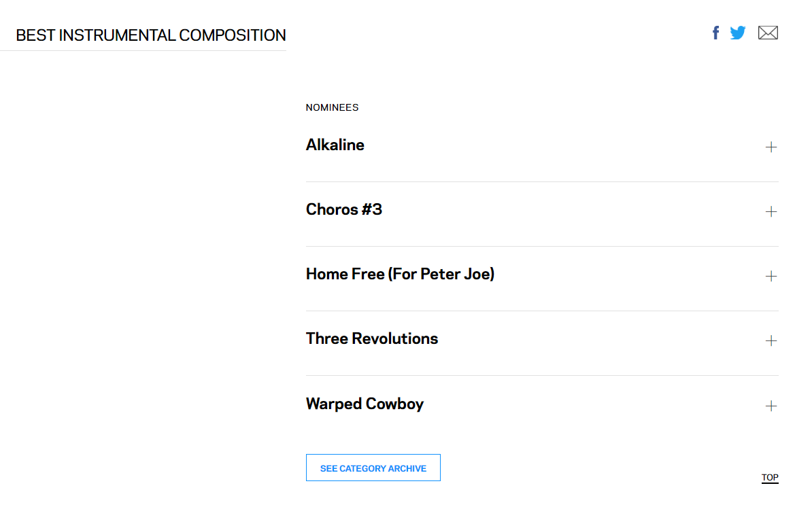This screenshot has width=812, height=526.
Task: Choose the Warped Cowboy nominee heading
Action: pyautogui.click(x=365, y=404)
